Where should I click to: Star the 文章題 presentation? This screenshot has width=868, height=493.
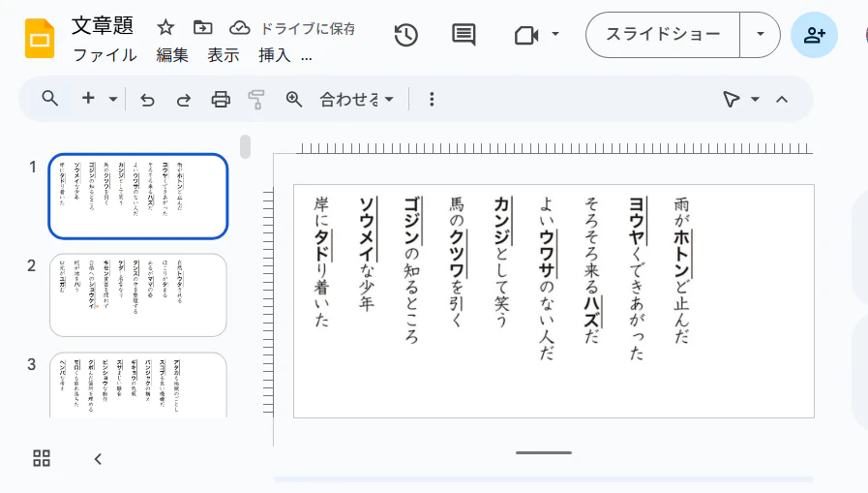click(x=165, y=27)
